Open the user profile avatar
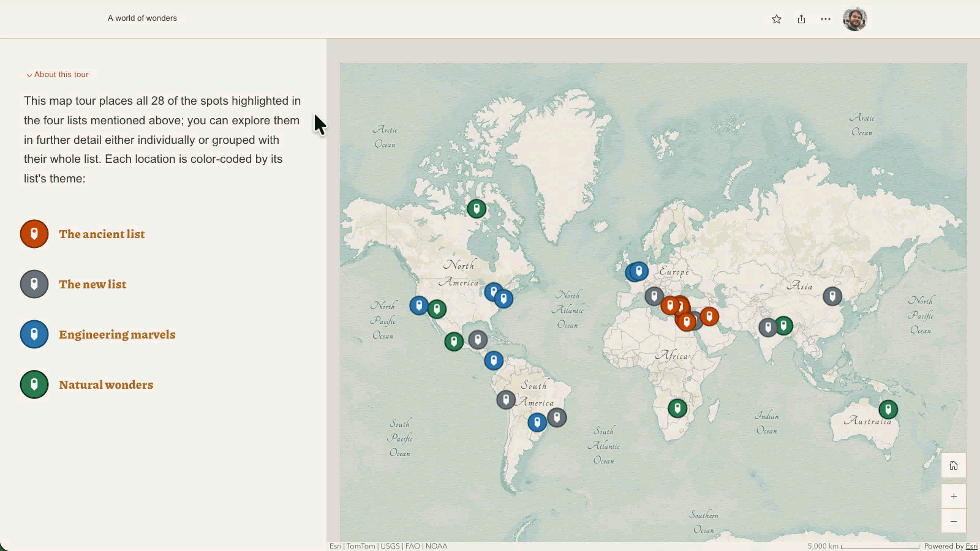The image size is (980, 551). coord(854,19)
